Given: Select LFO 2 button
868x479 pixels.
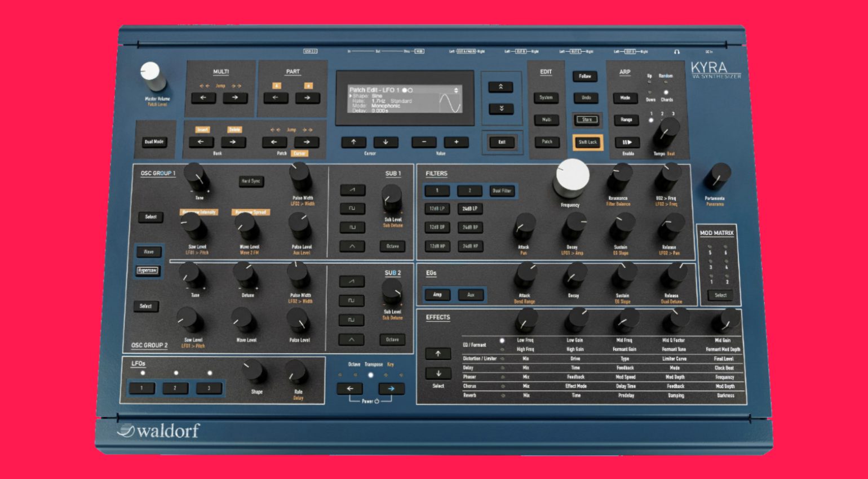Looking at the screenshot, I should click(x=175, y=388).
